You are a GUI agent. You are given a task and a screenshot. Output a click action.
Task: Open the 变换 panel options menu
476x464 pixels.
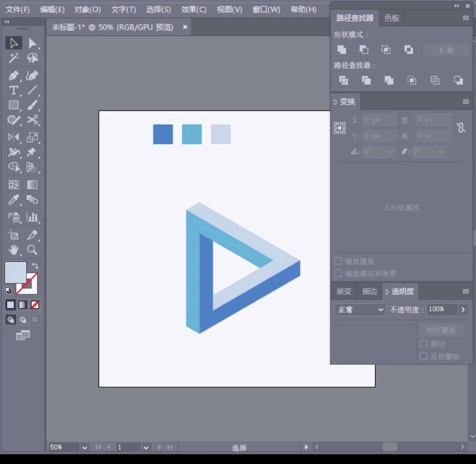[x=466, y=101]
